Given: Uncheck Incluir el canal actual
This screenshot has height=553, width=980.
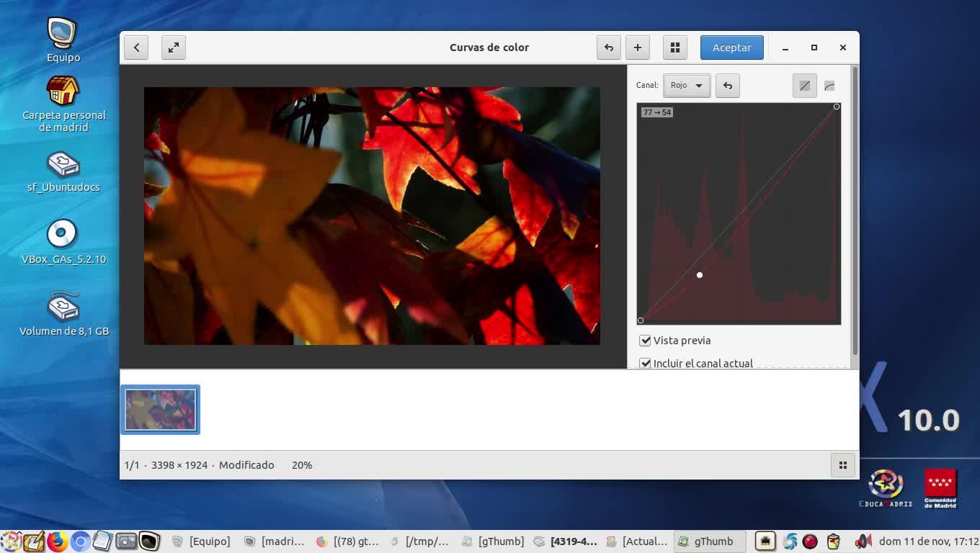Looking at the screenshot, I should (x=645, y=364).
